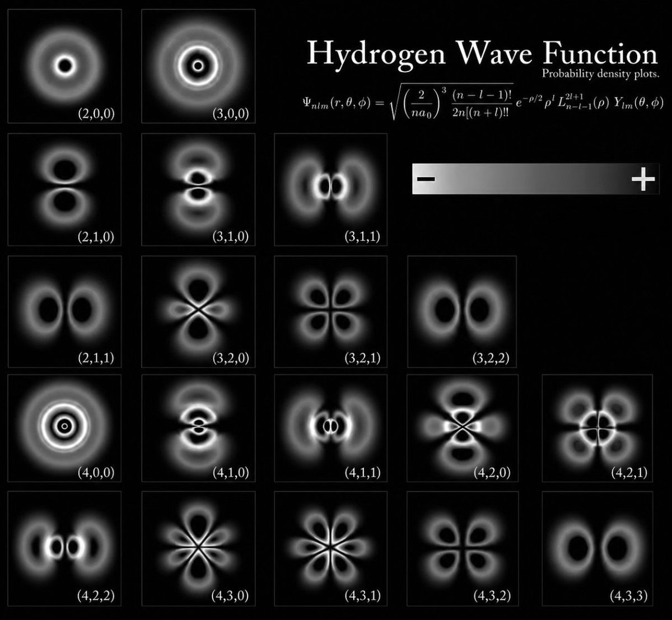Choose the (4,1,0) orbital plot
This screenshot has height=620, width=672.
pos(198,428)
